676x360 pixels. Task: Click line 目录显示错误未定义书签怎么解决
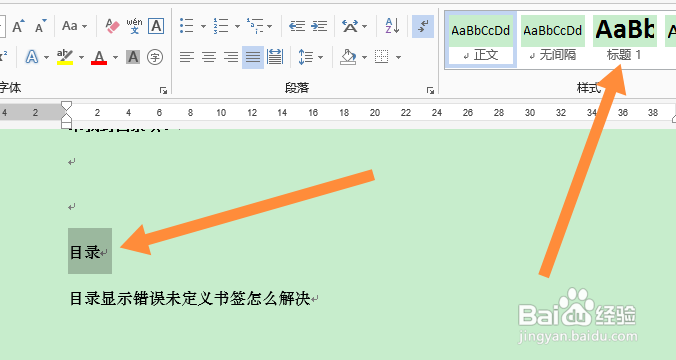tap(190, 298)
